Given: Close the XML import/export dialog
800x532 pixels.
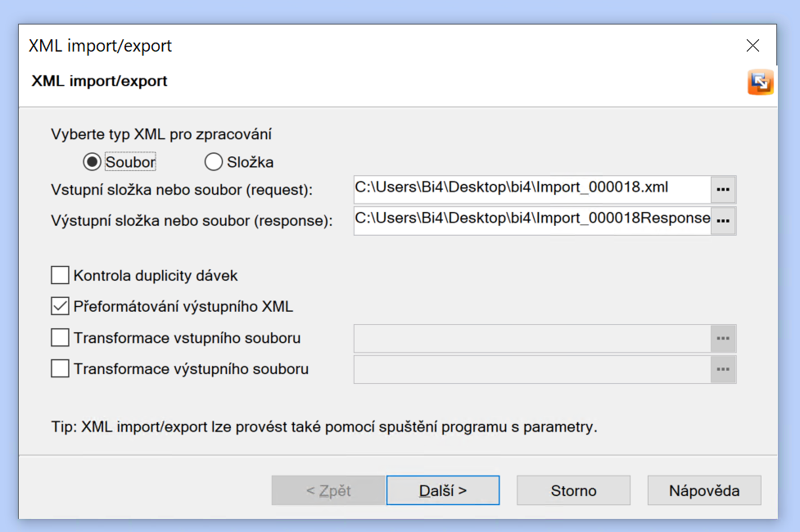Looking at the screenshot, I should point(753,46).
